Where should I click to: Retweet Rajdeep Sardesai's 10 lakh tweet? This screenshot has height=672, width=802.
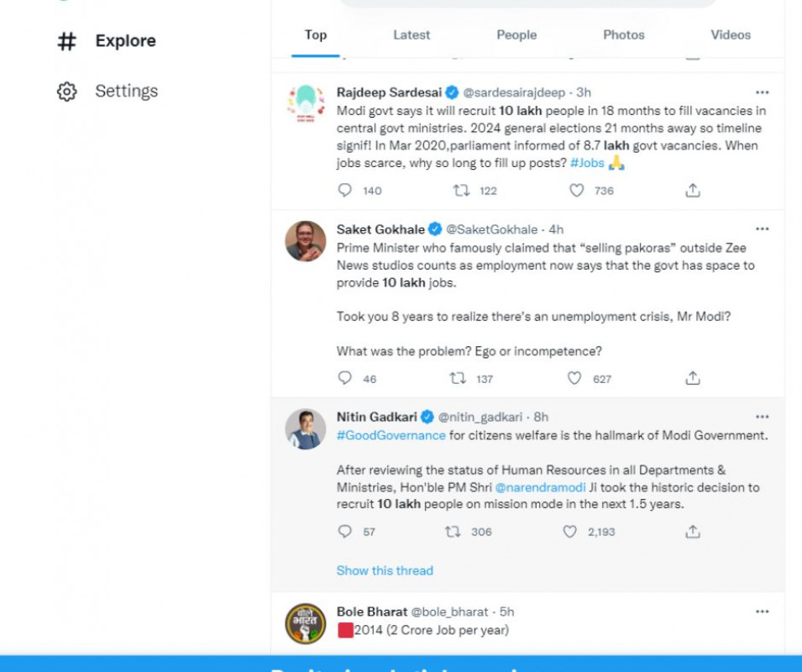[461, 191]
